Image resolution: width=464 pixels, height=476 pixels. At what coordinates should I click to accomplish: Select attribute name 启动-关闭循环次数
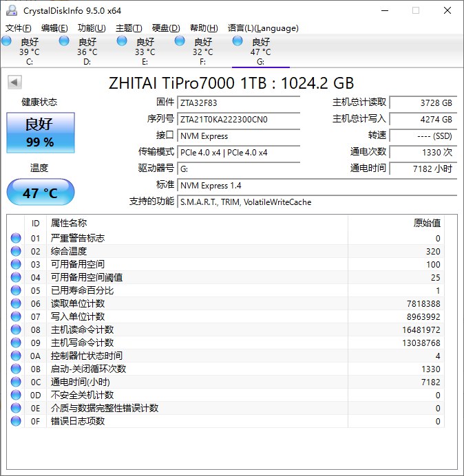coord(88,369)
